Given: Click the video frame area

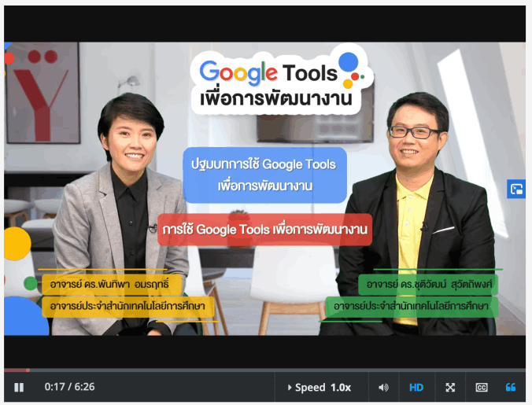Looking at the screenshot, I should (264, 189).
